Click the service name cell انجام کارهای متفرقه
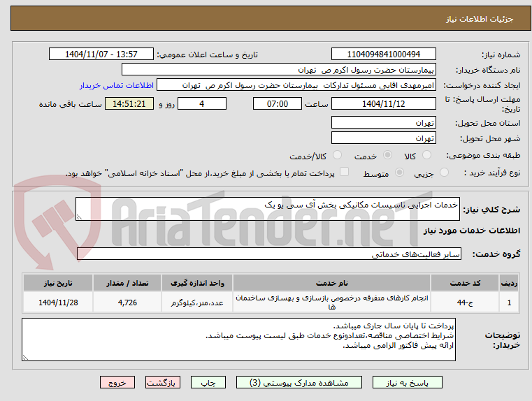The width and height of the screenshot is (532, 401). tap(331, 302)
